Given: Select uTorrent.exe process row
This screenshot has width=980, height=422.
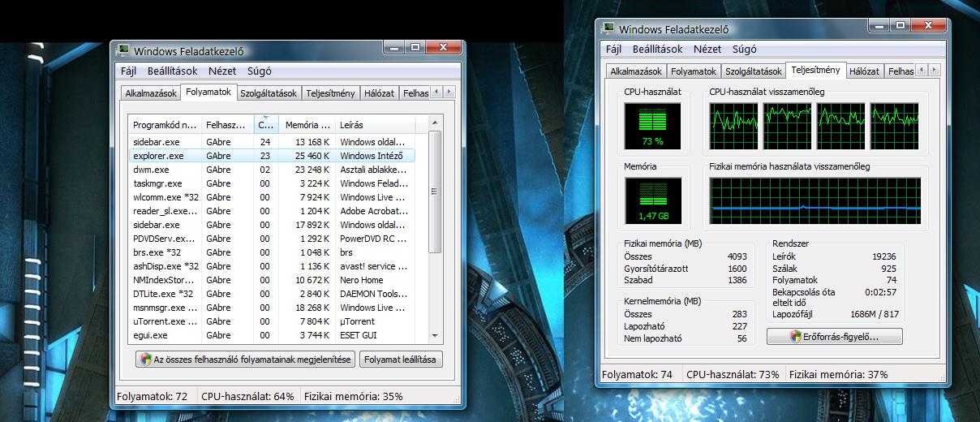Looking at the screenshot, I should click(272, 321).
